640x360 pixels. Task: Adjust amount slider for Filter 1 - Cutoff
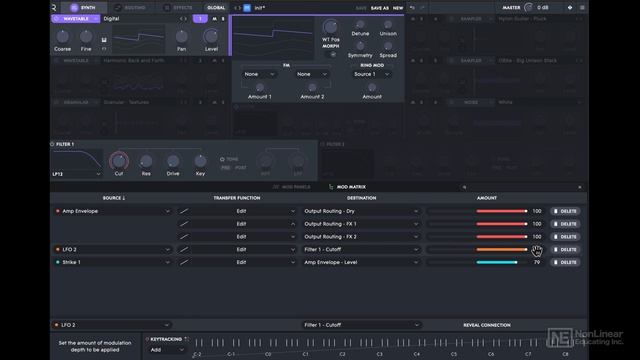coord(478,249)
